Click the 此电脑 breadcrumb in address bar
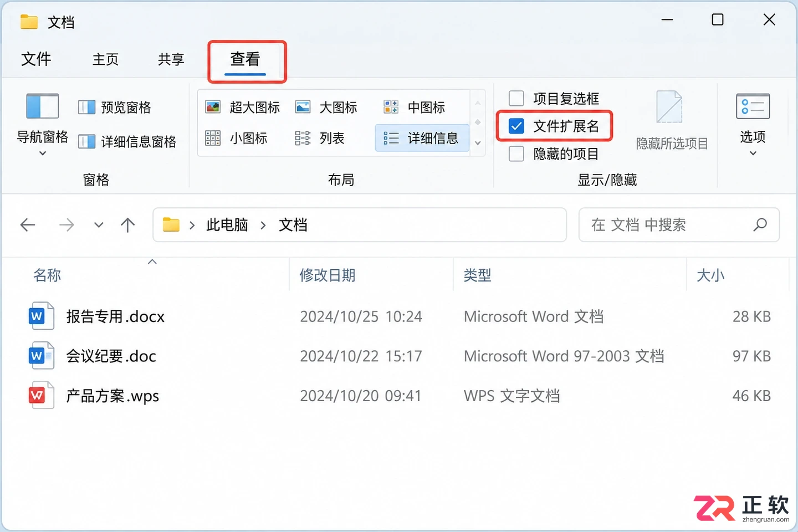 227,225
